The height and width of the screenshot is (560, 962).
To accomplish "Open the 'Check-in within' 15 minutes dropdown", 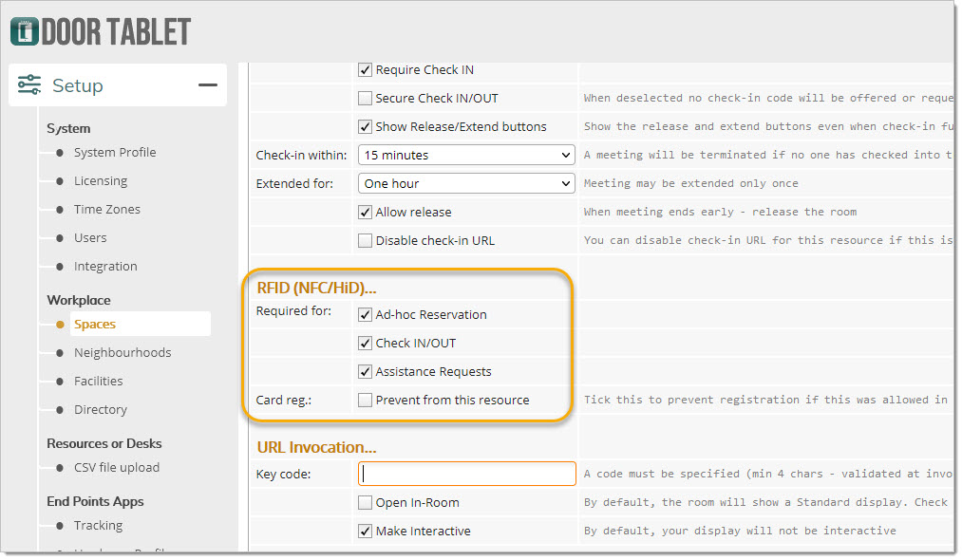I will point(466,155).
